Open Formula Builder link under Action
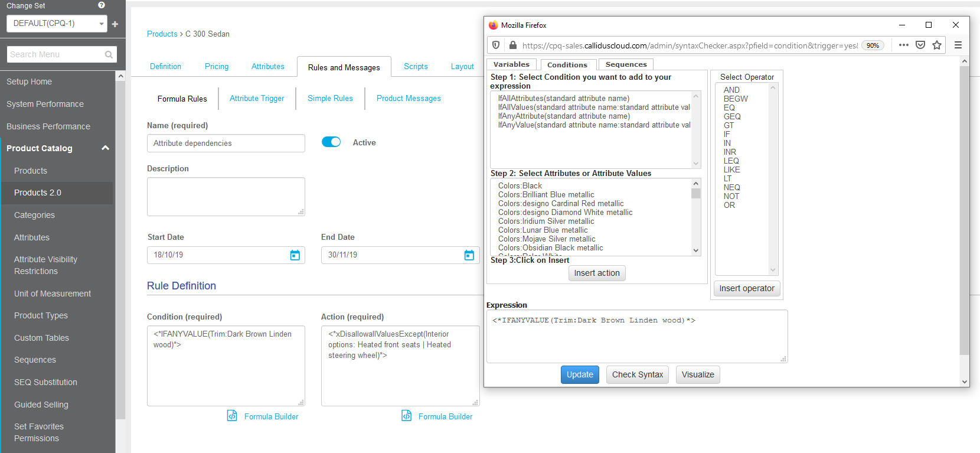Viewport: 980px width, 453px height. tap(445, 416)
